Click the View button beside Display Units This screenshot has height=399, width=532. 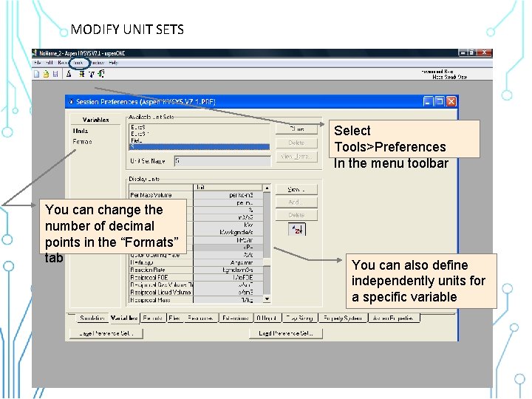pos(296,189)
